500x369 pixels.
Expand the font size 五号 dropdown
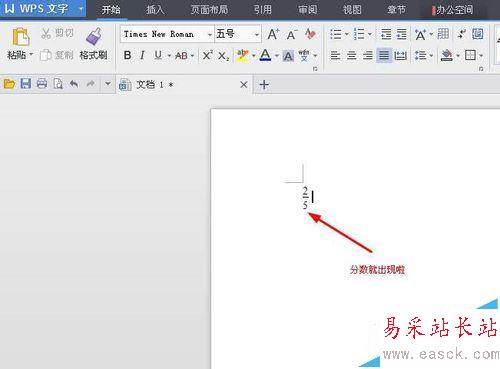pos(257,34)
